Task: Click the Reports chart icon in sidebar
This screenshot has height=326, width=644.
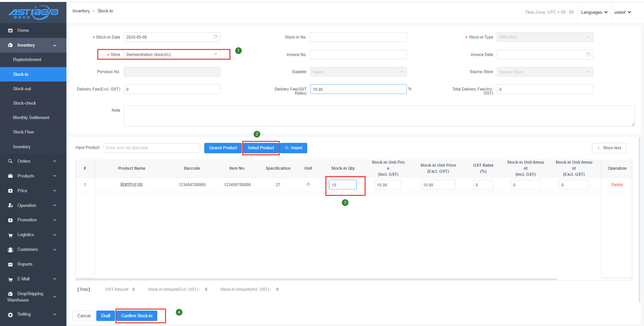Action: 10,265
